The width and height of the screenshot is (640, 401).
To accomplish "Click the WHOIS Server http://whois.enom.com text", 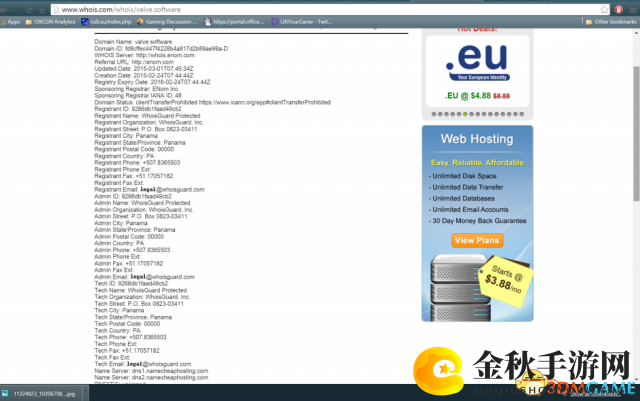I will tap(144, 55).
